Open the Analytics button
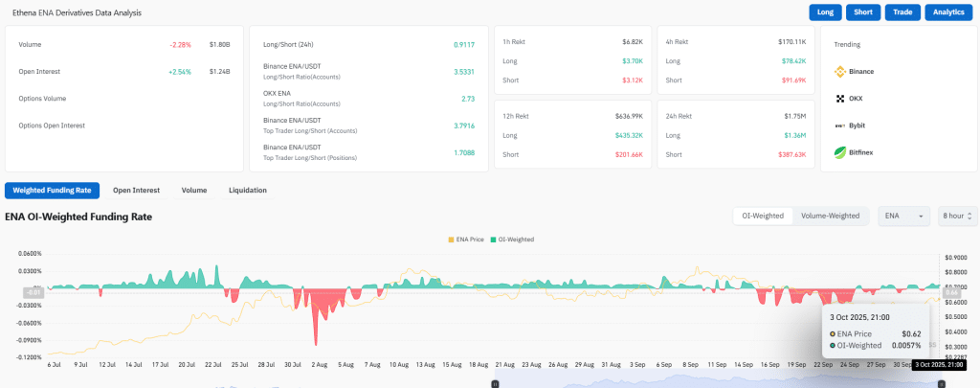This screenshot has height=388, width=980. click(x=948, y=12)
